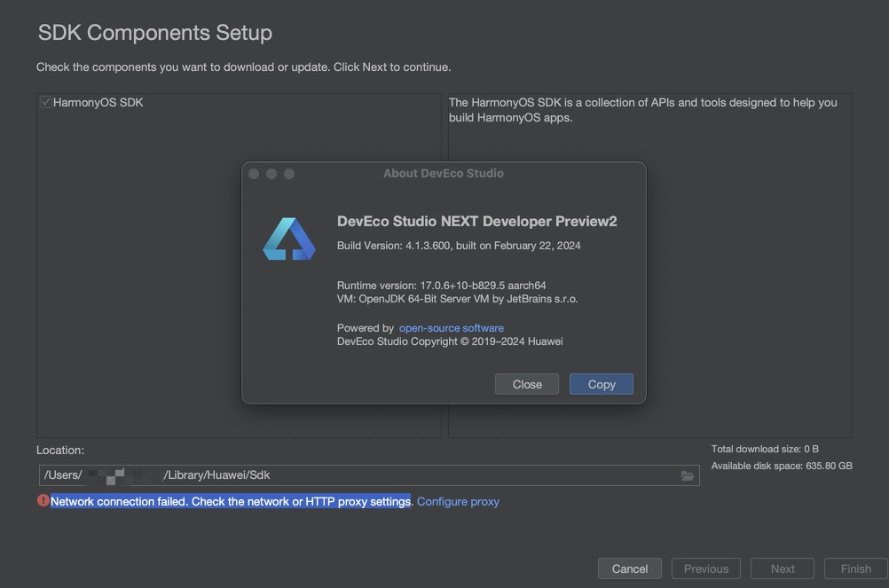Click the red network error icon

(43, 500)
